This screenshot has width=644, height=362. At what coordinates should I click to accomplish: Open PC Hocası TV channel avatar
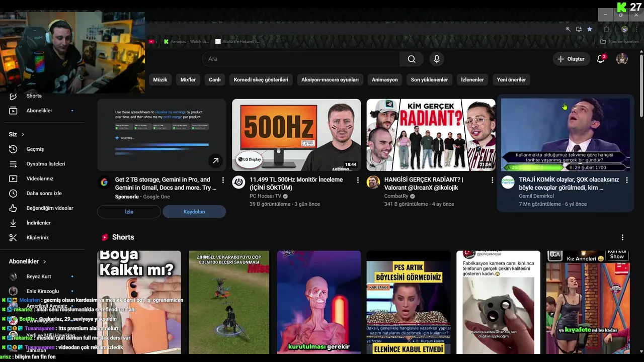point(238,183)
